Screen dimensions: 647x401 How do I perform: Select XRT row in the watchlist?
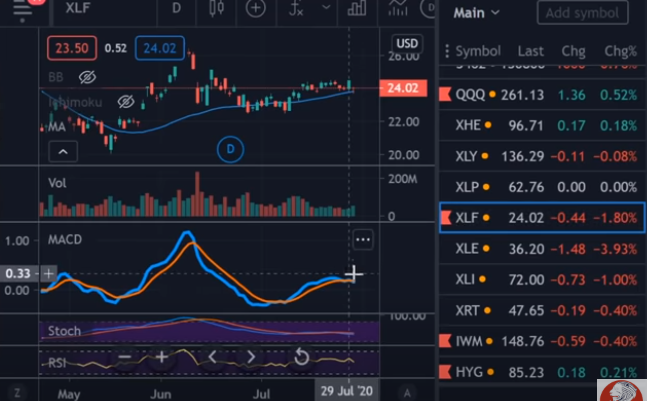(x=541, y=310)
